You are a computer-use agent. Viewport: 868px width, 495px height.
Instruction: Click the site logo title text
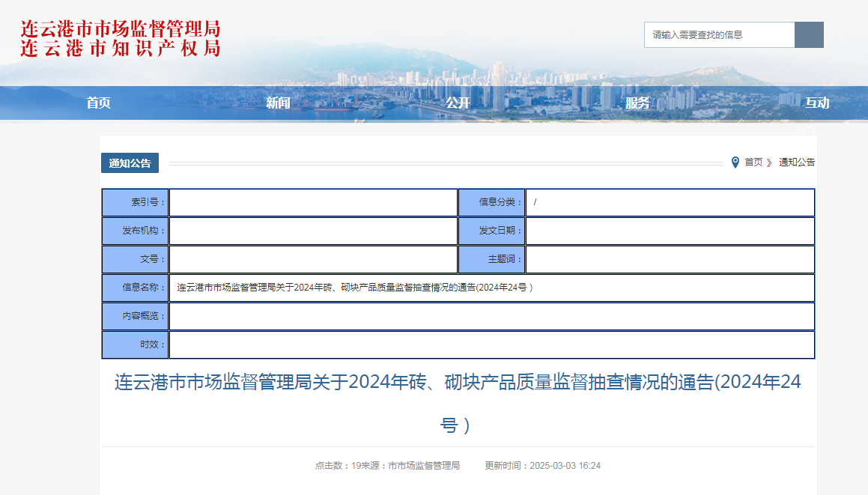tap(121, 39)
